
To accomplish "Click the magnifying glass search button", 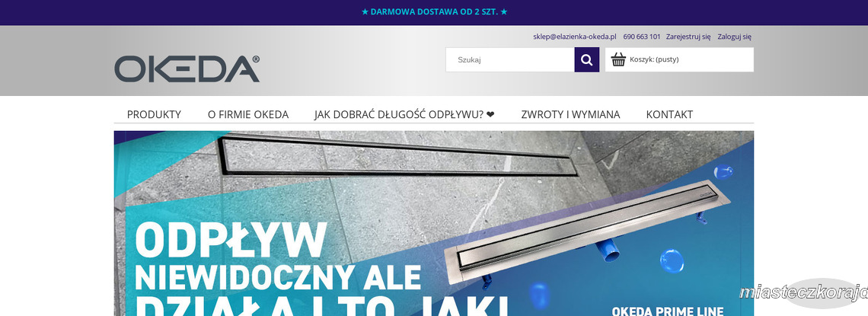I will 587,59.
